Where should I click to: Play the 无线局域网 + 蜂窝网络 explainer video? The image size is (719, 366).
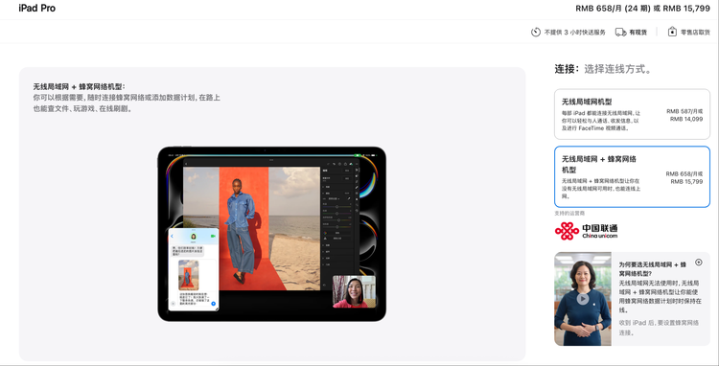(x=582, y=299)
